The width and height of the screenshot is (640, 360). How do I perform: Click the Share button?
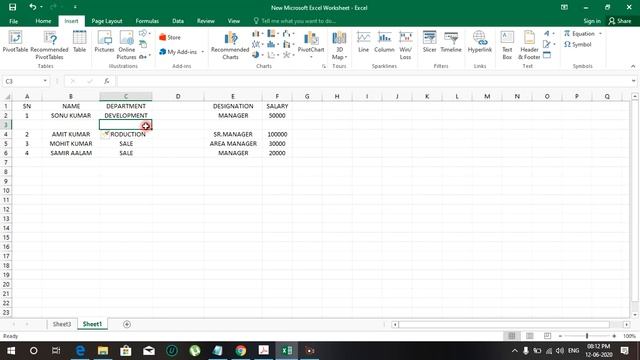point(620,21)
